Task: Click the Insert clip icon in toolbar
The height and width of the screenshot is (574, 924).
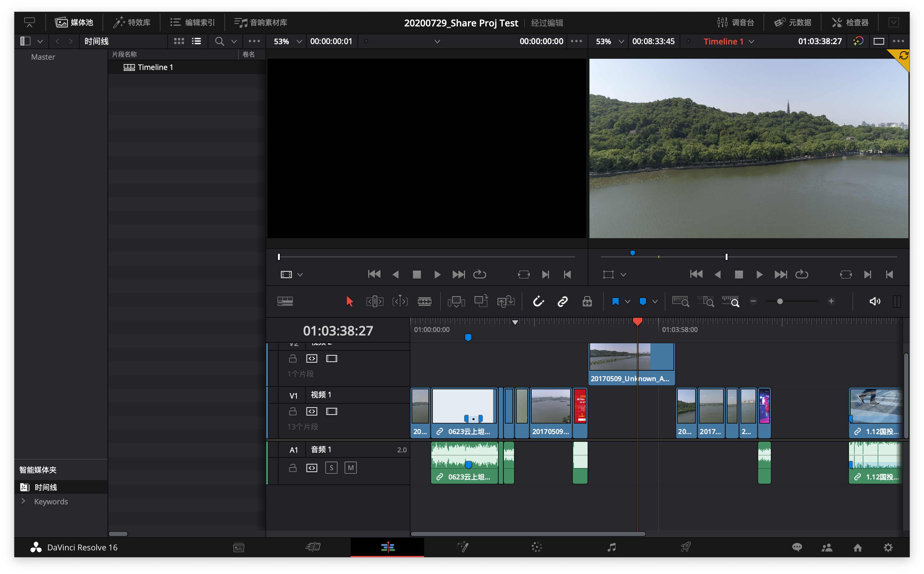Action: [456, 301]
